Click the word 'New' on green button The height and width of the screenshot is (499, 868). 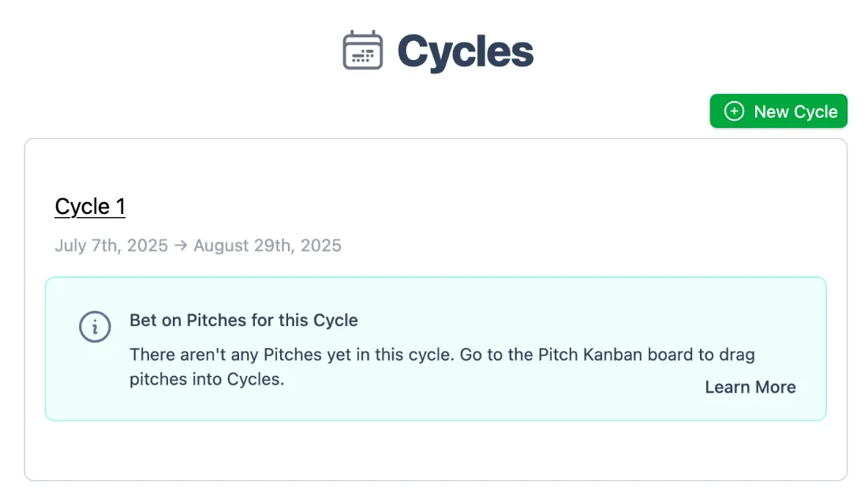(771, 111)
